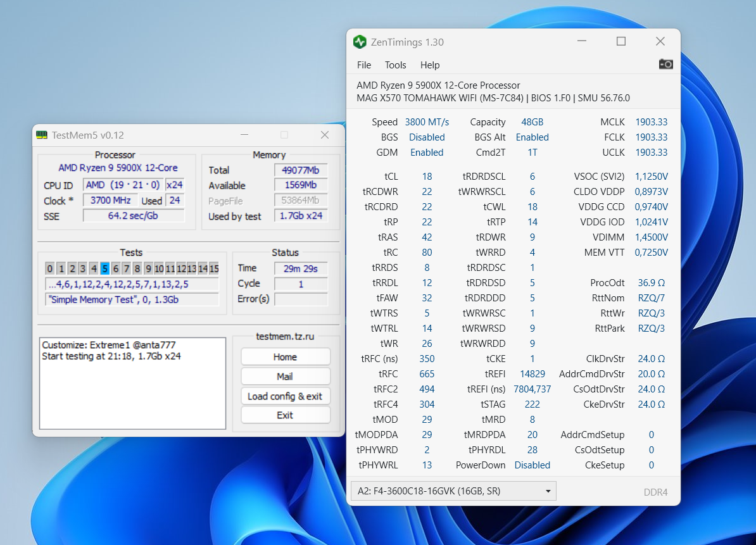Expand the A2 memory module dropdown
This screenshot has width=756, height=545.
453,491
